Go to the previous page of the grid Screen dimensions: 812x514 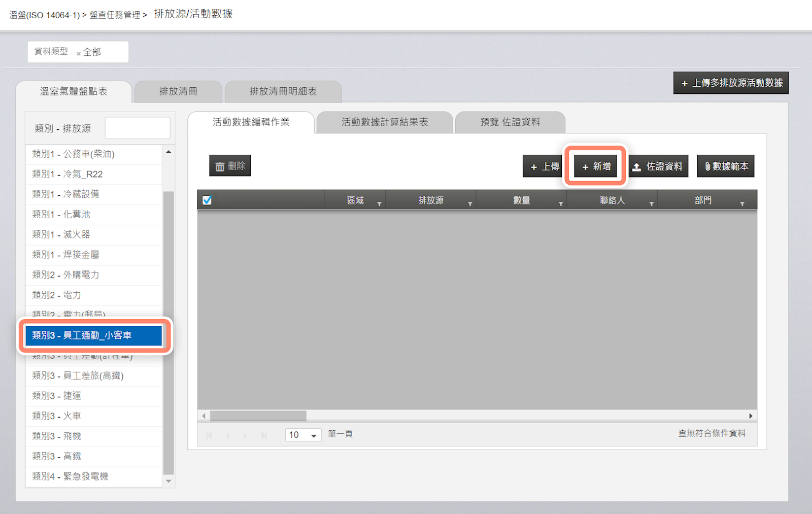[x=227, y=435]
